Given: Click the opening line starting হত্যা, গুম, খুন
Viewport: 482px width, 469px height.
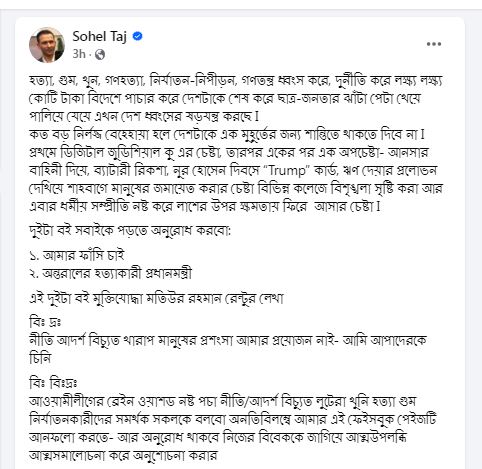Looking at the screenshot, I should point(236,81).
